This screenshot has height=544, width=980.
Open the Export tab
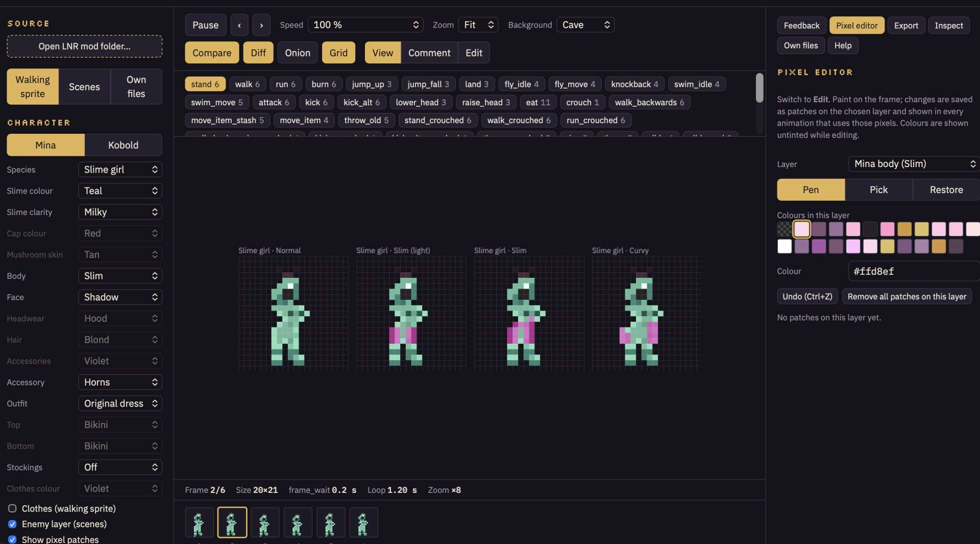[x=906, y=26]
